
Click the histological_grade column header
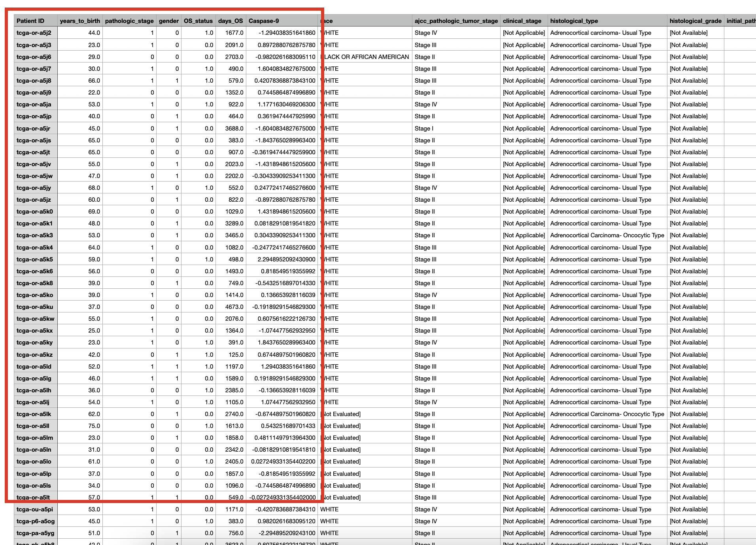[x=695, y=21]
